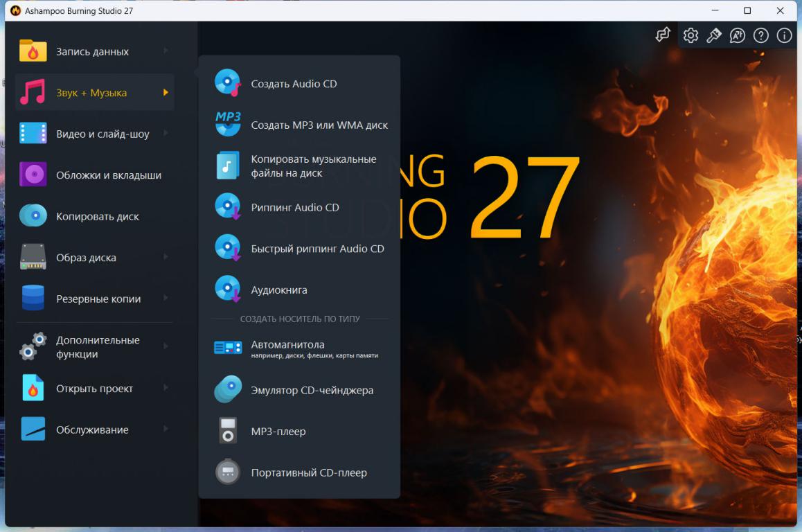This screenshot has width=802, height=532.
Task: Click the music note icon for Звук + Музыка
Action: point(33,92)
